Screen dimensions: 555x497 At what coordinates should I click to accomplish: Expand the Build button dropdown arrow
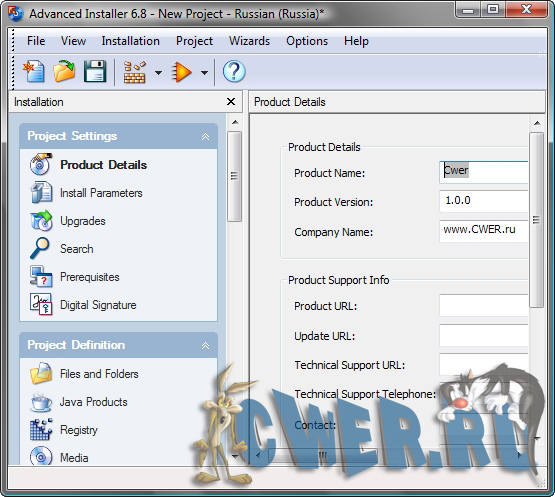[158, 73]
